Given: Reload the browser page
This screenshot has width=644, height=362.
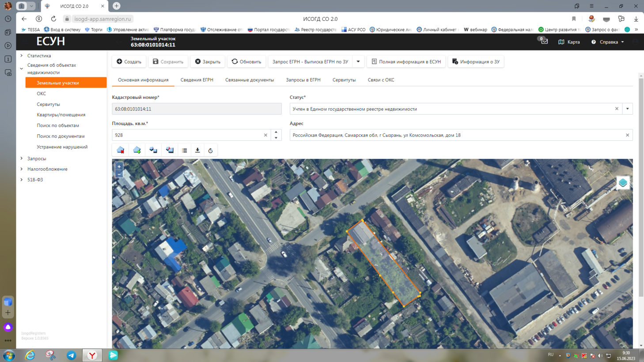Looking at the screenshot, I should tap(53, 19).
